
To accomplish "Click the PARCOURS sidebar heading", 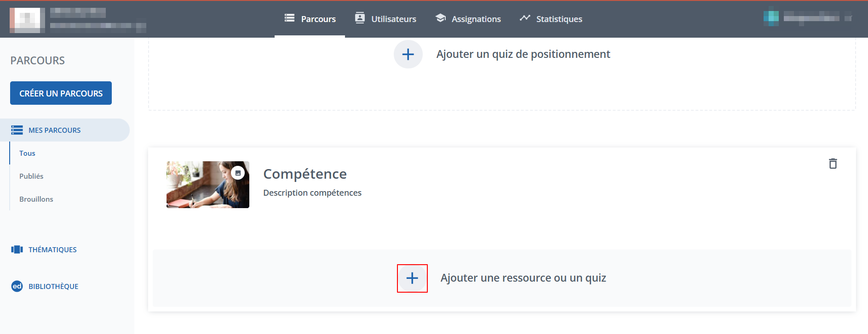I will click(38, 61).
